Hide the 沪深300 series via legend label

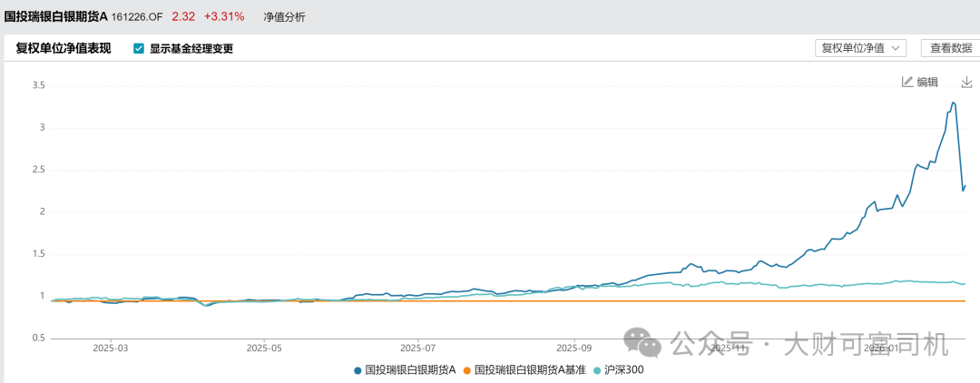pyautogui.click(x=627, y=370)
